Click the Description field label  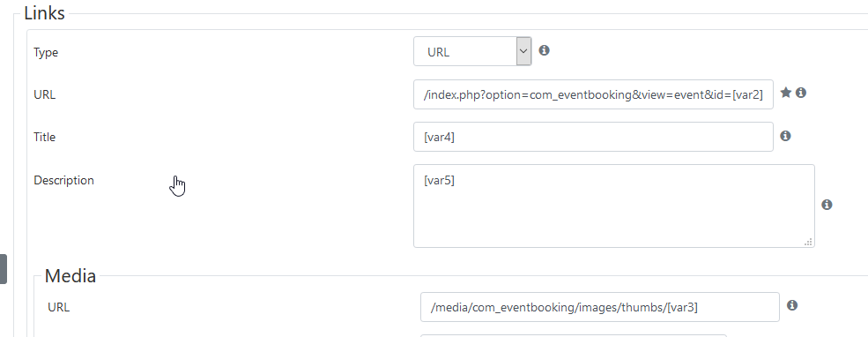pyautogui.click(x=63, y=180)
